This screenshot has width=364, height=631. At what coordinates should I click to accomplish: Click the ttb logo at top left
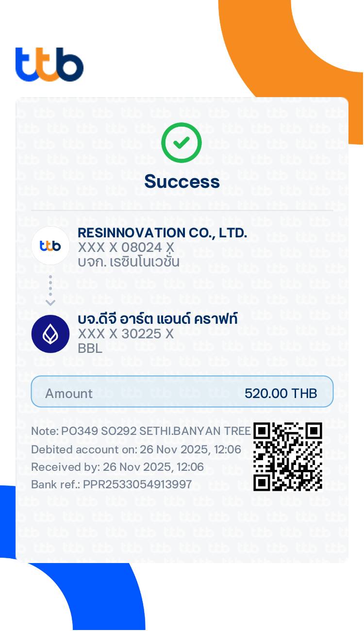(49, 65)
